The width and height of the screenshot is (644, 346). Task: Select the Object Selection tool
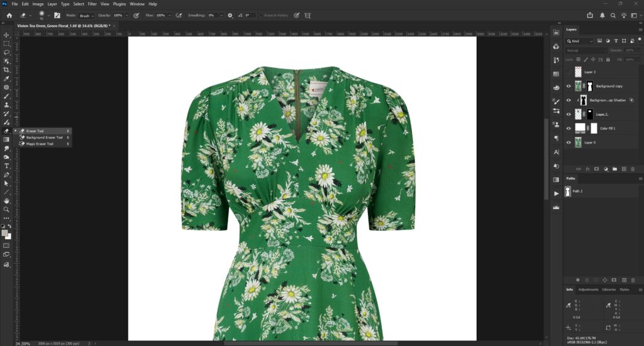(6, 61)
